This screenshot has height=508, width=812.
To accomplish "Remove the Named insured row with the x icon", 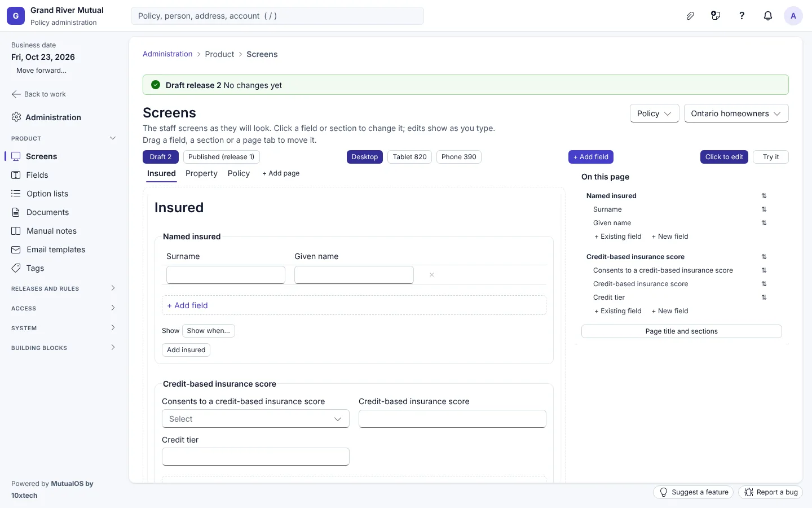I will click(x=432, y=275).
